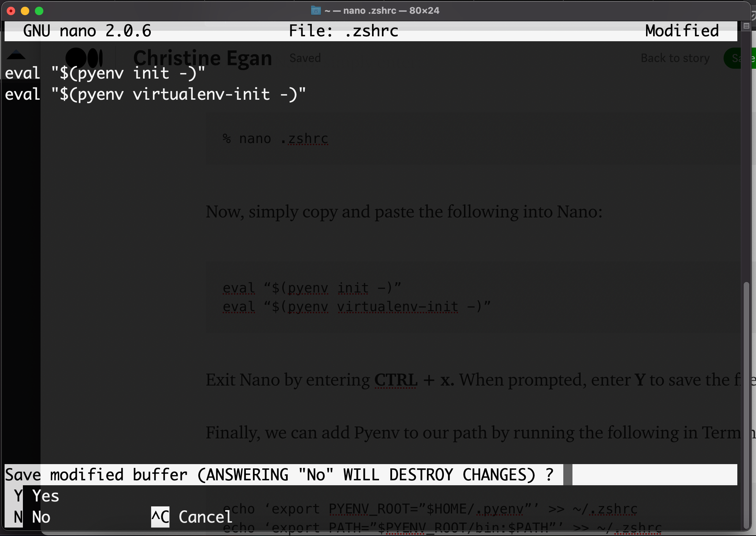Click the highlighted Y shortcut key
The image size is (756, 536).
tap(18, 496)
